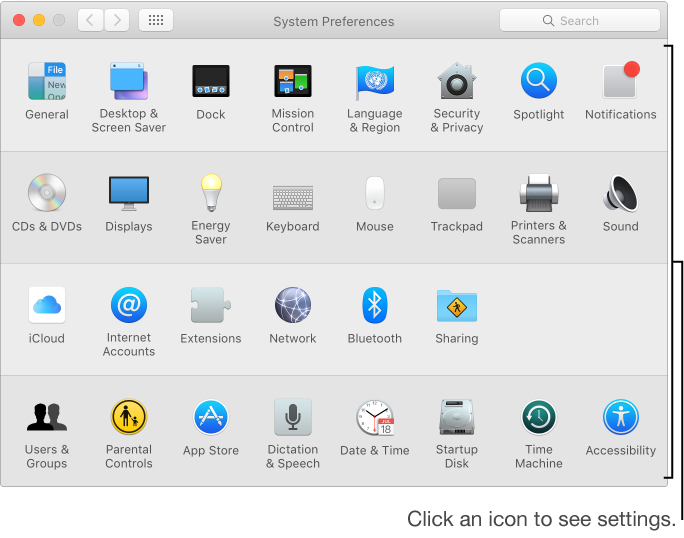Close the System Preferences window
This screenshot has height=538, width=684.
click(19, 20)
